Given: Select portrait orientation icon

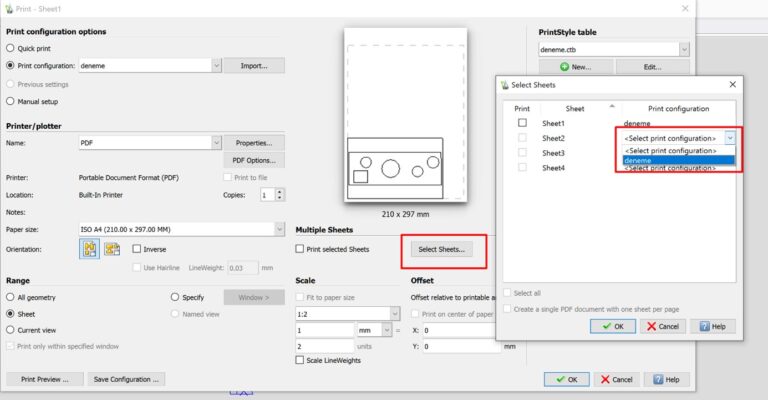Looking at the screenshot, I should pyautogui.click(x=91, y=249).
